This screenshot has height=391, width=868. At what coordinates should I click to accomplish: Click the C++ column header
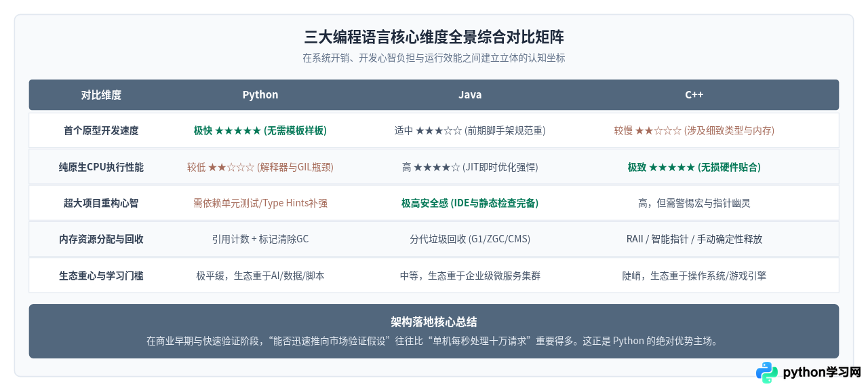tap(694, 95)
